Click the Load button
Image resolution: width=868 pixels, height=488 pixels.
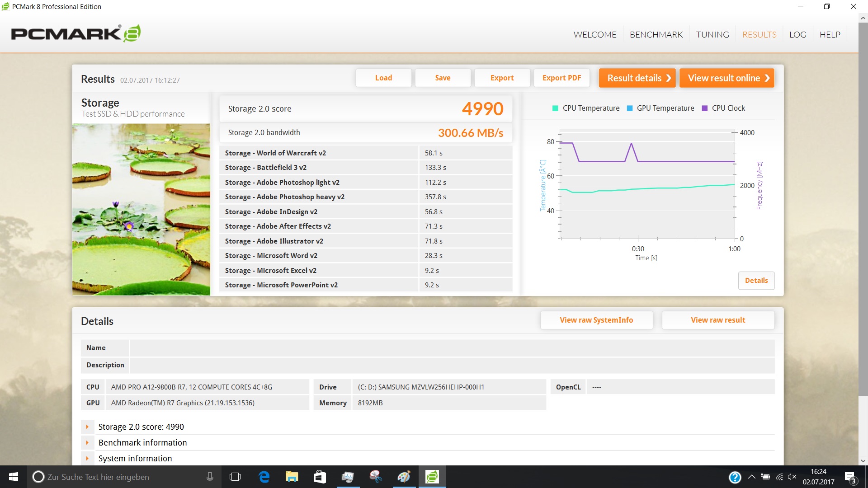[383, 78]
